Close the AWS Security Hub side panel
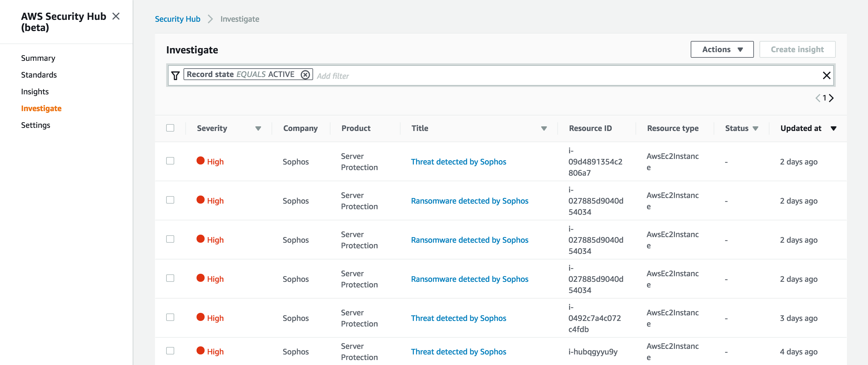 coord(116,16)
